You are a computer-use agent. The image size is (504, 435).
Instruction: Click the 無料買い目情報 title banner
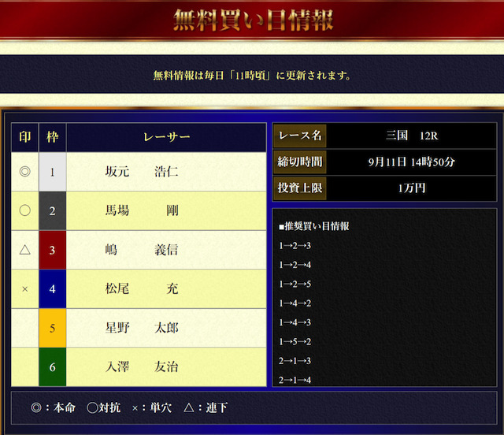252,20
